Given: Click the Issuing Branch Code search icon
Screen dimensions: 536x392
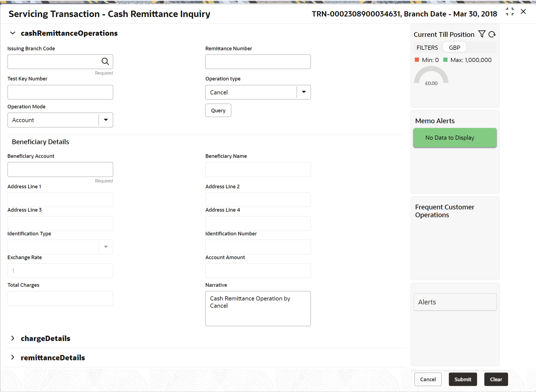Looking at the screenshot, I should (x=105, y=61).
